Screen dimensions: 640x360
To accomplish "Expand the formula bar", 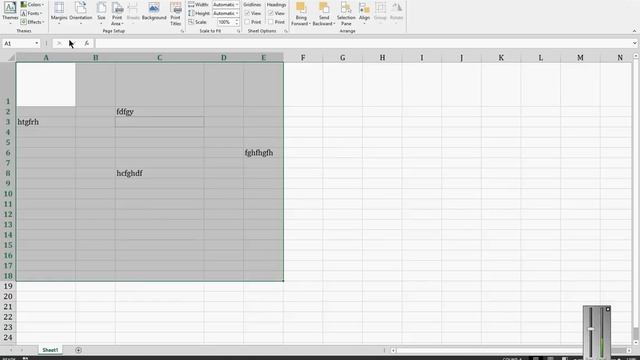I will [634, 43].
